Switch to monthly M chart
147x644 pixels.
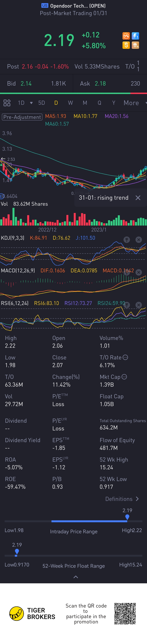click(x=85, y=103)
